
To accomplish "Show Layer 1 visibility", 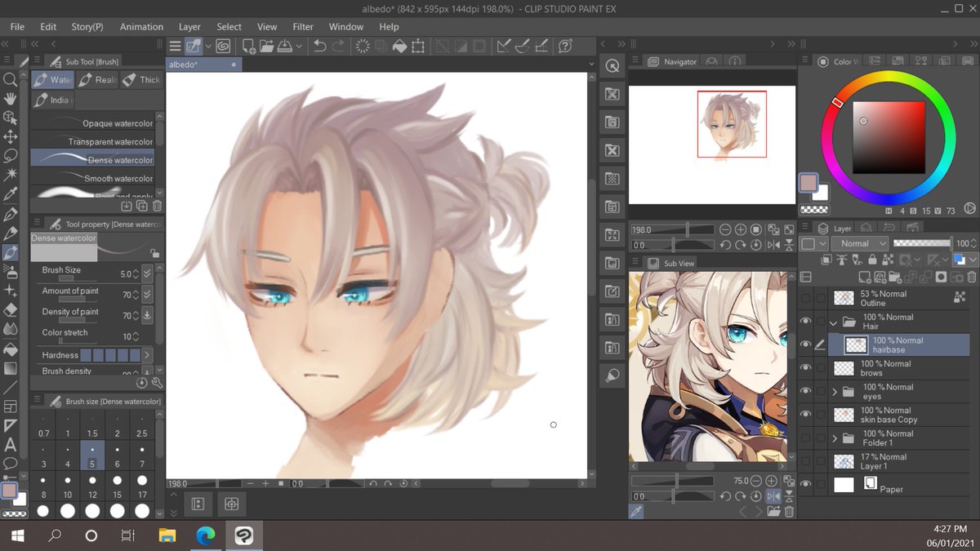I will point(806,461).
